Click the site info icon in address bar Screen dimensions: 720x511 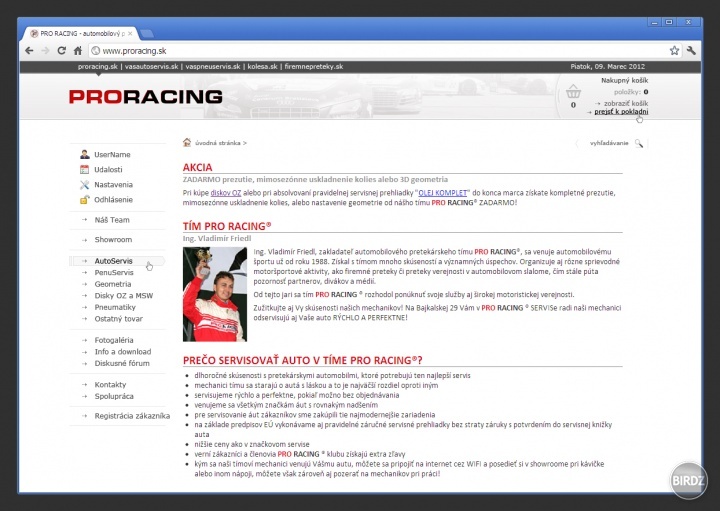tap(96, 51)
